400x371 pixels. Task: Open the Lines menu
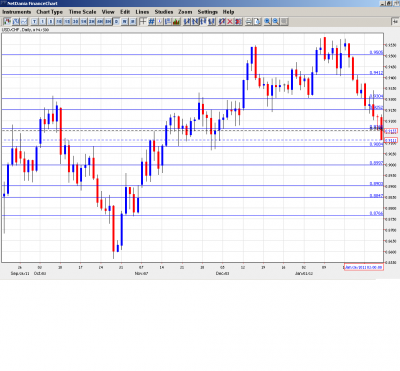[142, 12]
